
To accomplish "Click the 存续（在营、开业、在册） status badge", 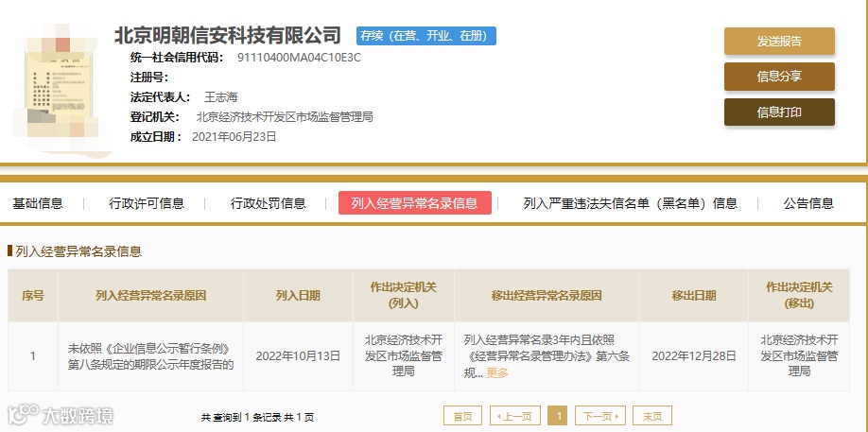I will (x=426, y=36).
